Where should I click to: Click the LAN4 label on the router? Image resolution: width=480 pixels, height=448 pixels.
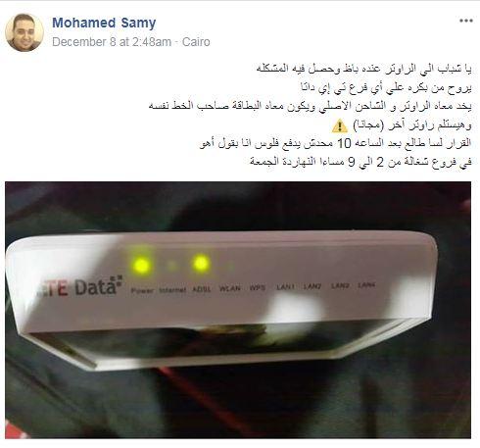point(366,285)
